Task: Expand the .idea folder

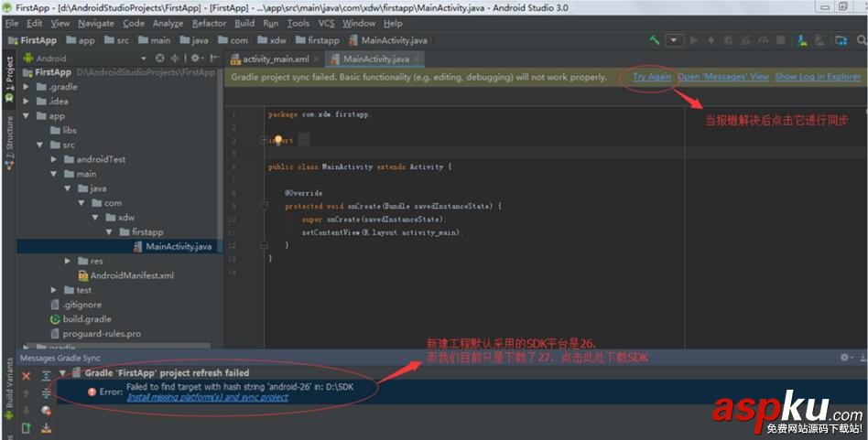Action: (26, 102)
